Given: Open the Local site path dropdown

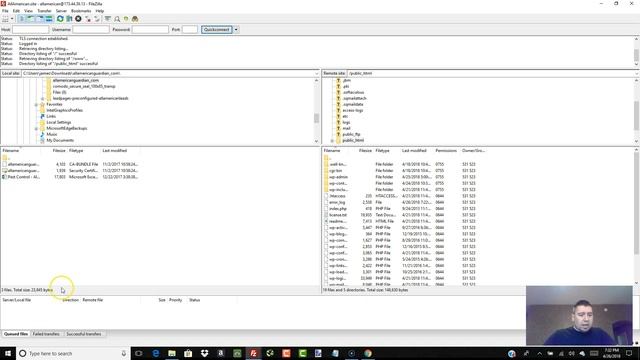Looking at the screenshot, I should [317, 73].
